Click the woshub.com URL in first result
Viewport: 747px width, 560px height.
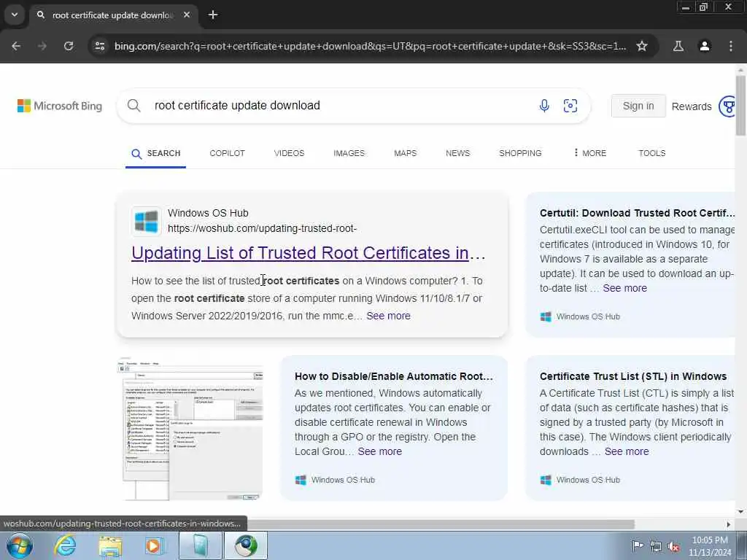point(262,228)
